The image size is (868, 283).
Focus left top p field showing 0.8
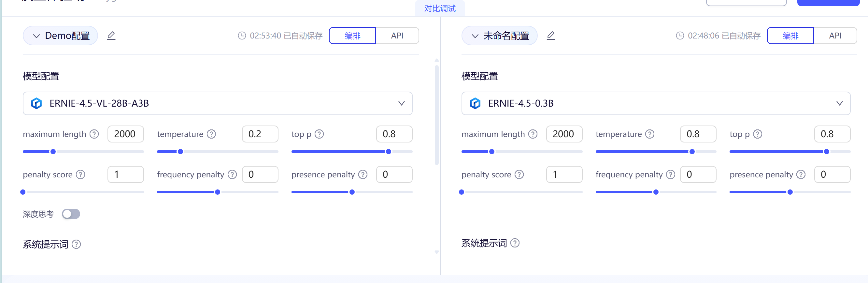pos(394,134)
